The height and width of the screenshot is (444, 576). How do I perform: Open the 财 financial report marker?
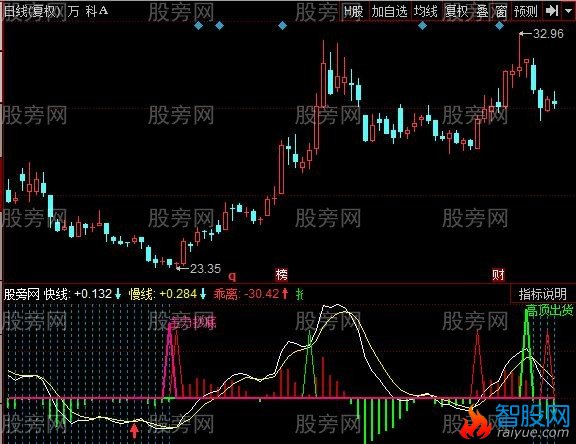[x=498, y=274]
